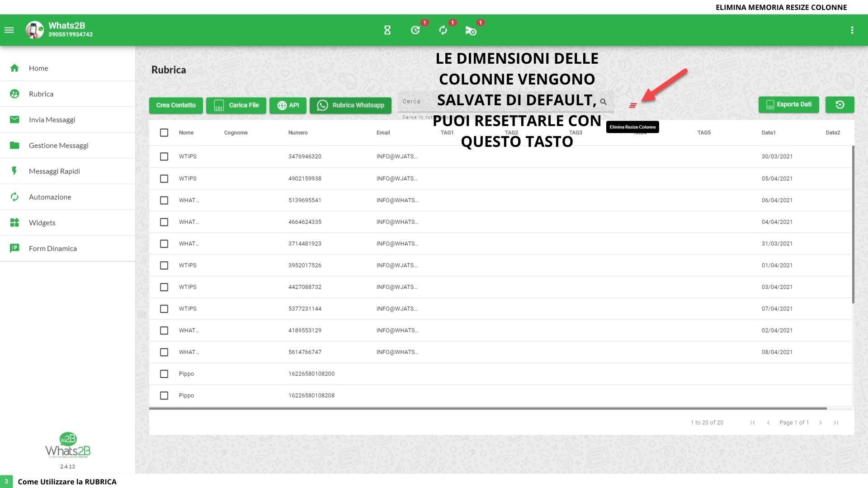Open the scheduled clock icon in header
Screen dimensions: 868x488
pyautogui.click(x=415, y=30)
